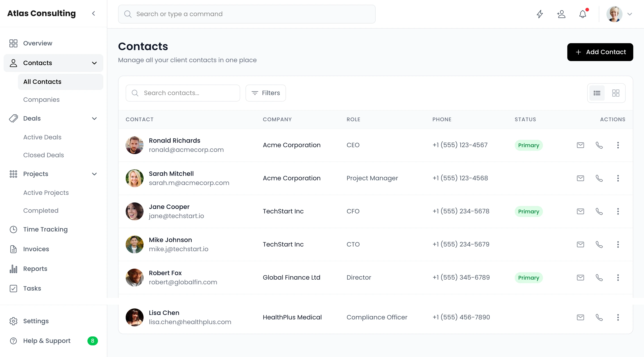Click the quick actions lightning icon
644x357 pixels.
point(540,14)
